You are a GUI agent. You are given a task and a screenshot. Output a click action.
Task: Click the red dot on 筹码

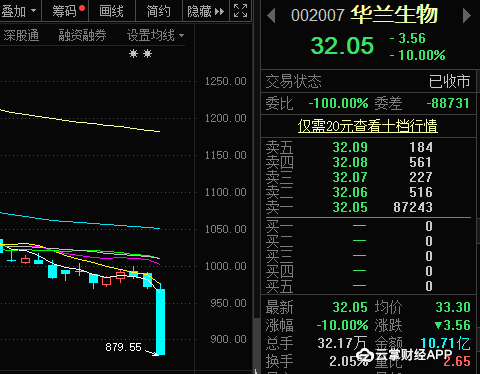(x=82, y=8)
